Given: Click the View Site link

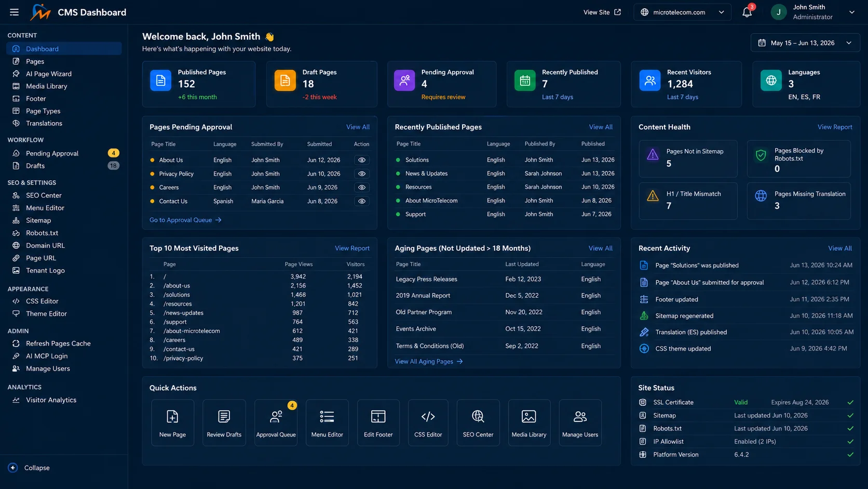Looking at the screenshot, I should coord(602,12).
